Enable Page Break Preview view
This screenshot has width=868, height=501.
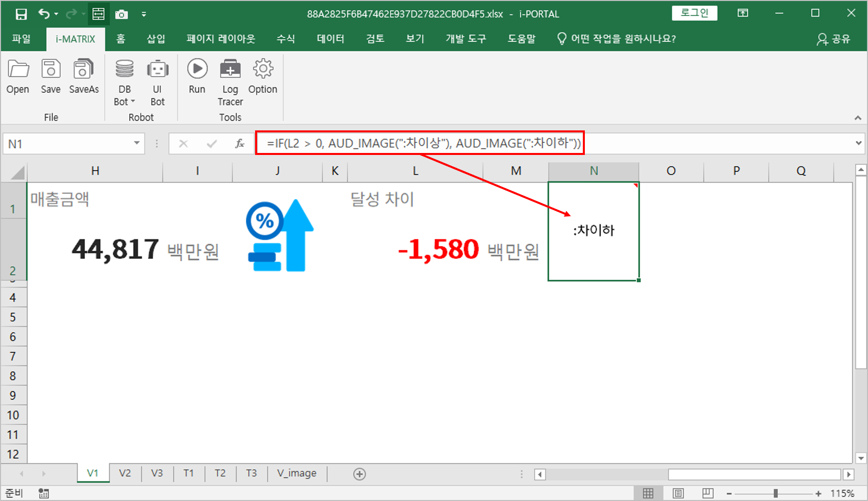pos(708,493)
